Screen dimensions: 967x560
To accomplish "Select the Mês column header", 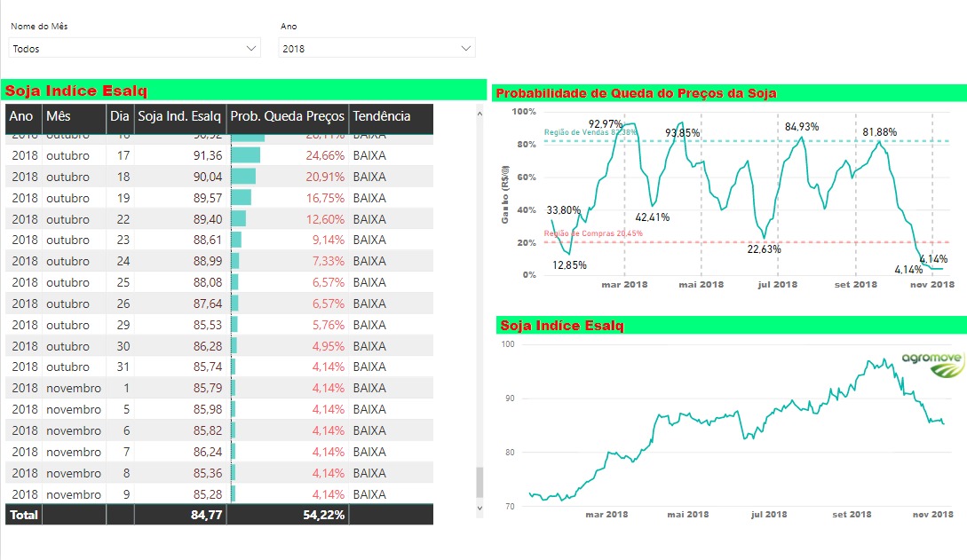I will coord(59,116).
